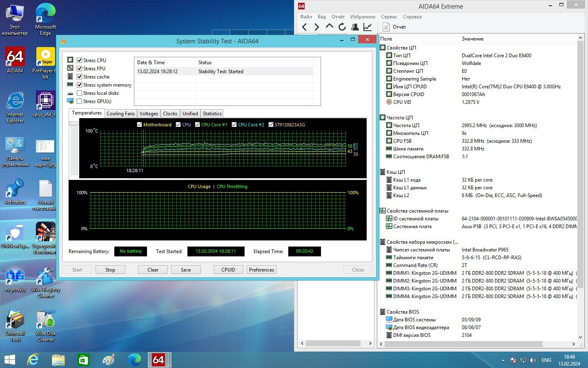Image resolution: width=588 pixels, height=368 pixels.
Task: Click the Stop button
Action: coord(110,270)
